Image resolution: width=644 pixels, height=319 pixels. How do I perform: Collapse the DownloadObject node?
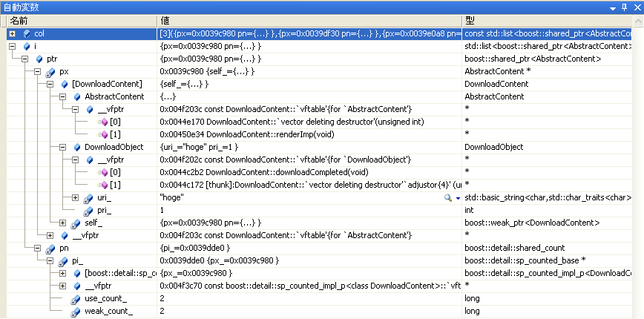[x=63, y=148]
